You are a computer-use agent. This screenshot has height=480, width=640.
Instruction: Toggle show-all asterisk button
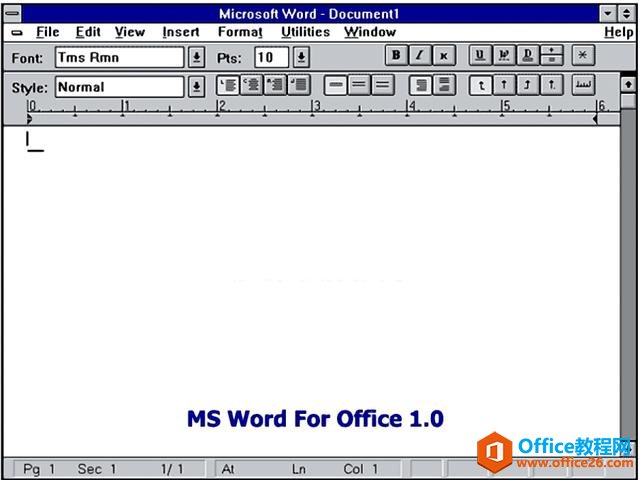click(583, 56)
